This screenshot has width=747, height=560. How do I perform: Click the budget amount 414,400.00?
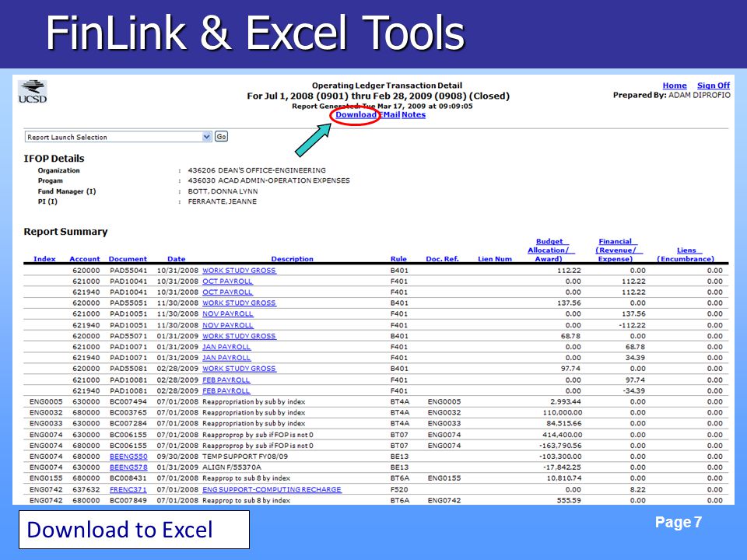(x=562, y=435)
